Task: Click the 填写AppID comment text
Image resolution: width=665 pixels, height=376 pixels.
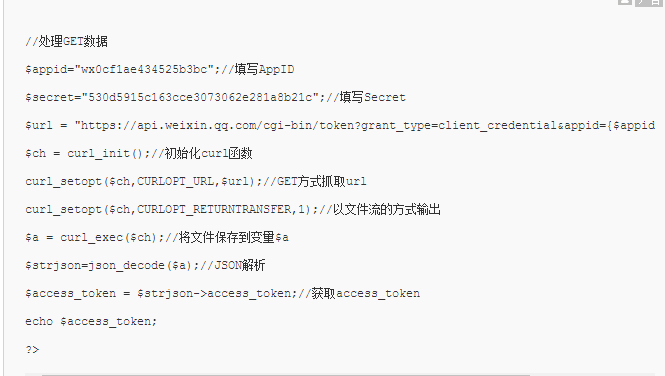Action: click(x=264, y=69)
